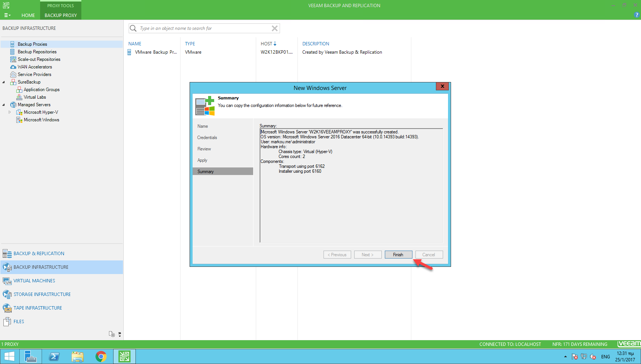Click the Managed Servers icon
The height and width of the screenshot is (364, 641).
click(x=13, y=105)
